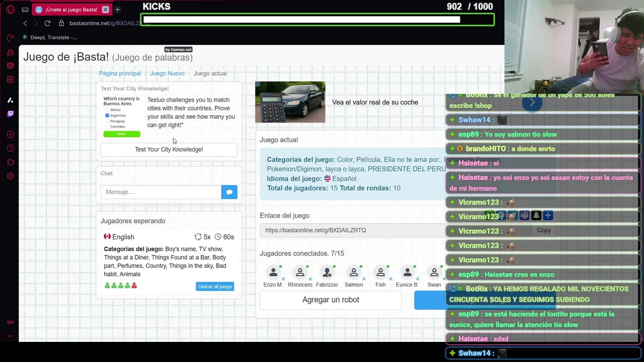The height and width of the screenshot is (362, 644).
Task: Open the Aria AI sidebar icon
Action: [x=10, y=100]
